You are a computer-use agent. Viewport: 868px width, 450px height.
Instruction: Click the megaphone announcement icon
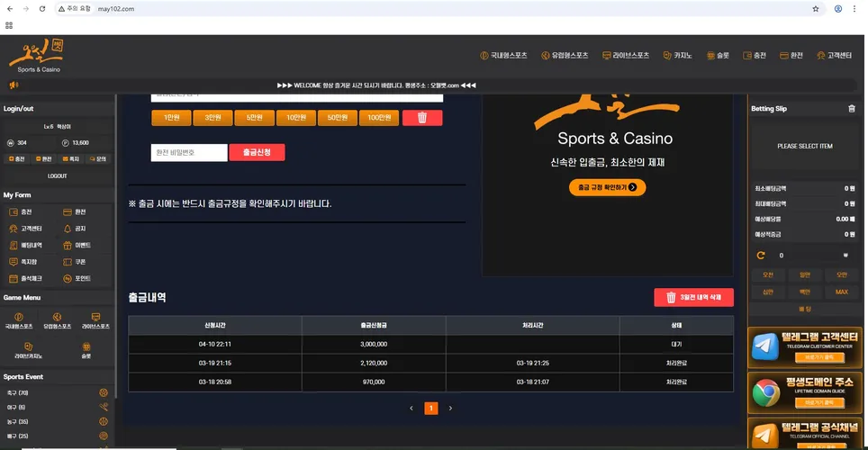pyautogui.click(x=14, y=85)
